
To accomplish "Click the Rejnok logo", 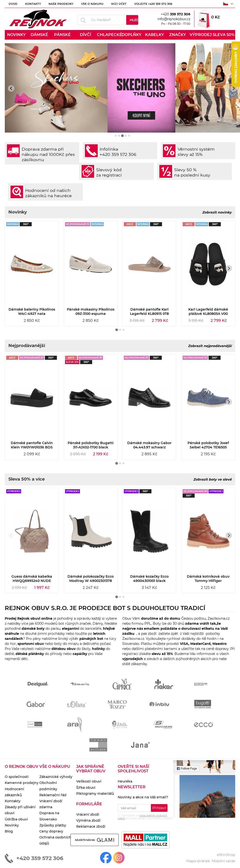I will click(x=38, y=19).
